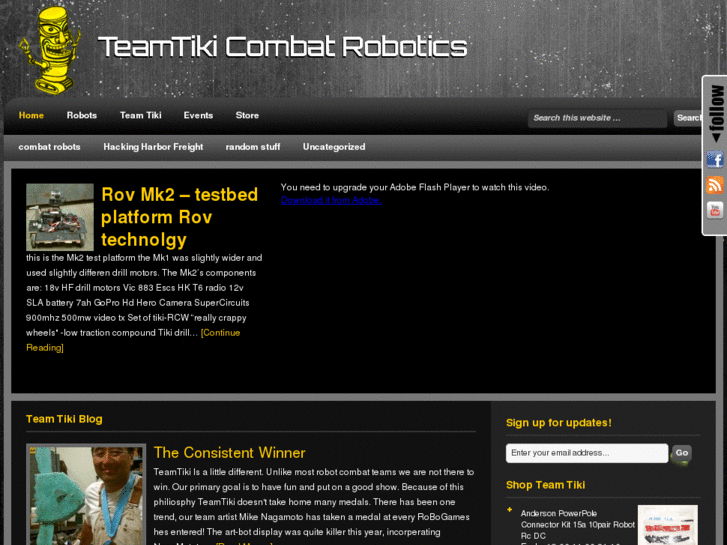Focus the Enter your email address field
The width and height of the screenshot is (727, 545).
coord(587,453)
